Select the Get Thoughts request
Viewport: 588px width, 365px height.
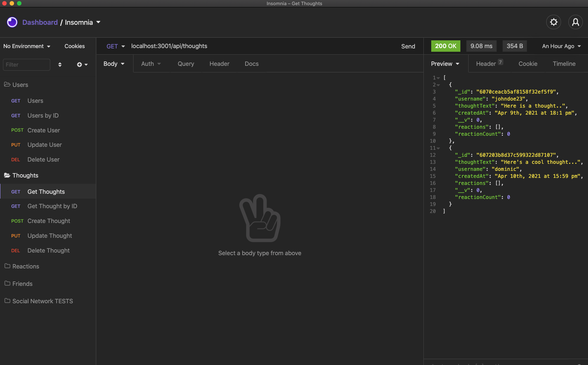click(48, 192)
